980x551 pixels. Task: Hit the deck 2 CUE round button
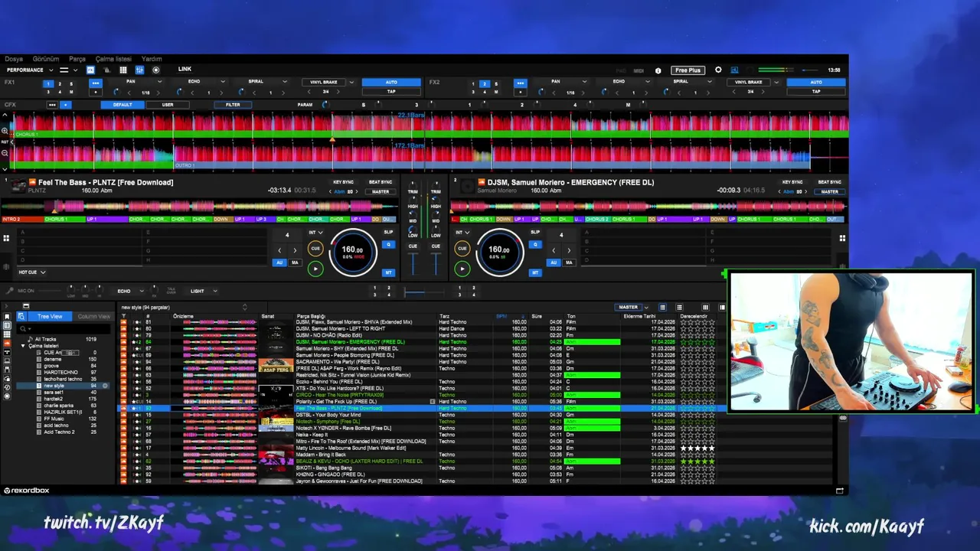(462, 248)
